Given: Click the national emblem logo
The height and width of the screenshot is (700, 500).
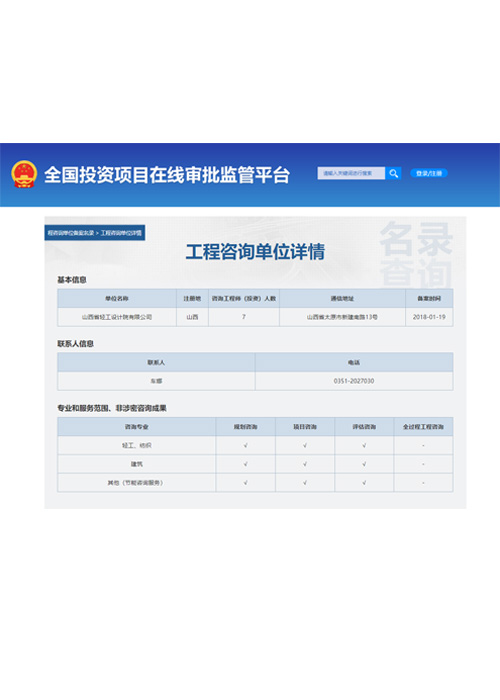Looking at the screenshot, I should [24, 174].
